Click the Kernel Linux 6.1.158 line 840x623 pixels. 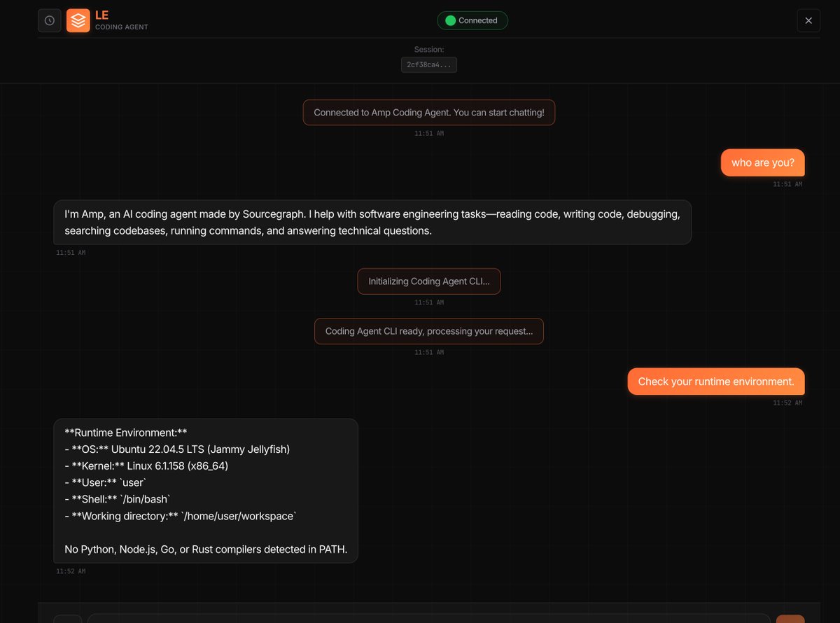pyautogui.click(x=146, y=465)
